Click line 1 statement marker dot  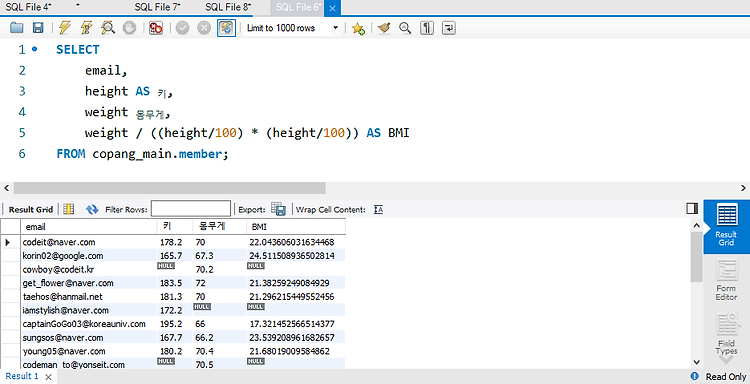tap(34, 49)
